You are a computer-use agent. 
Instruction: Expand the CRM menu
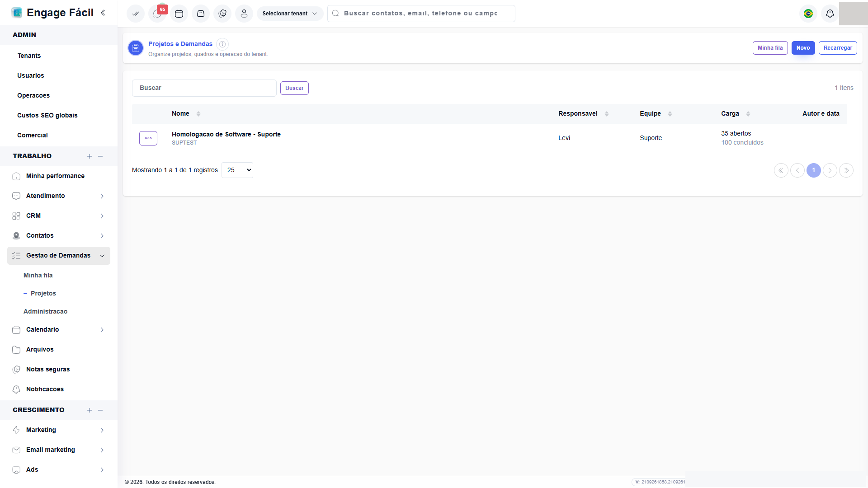pyautogui.click(x=59, y=216)
